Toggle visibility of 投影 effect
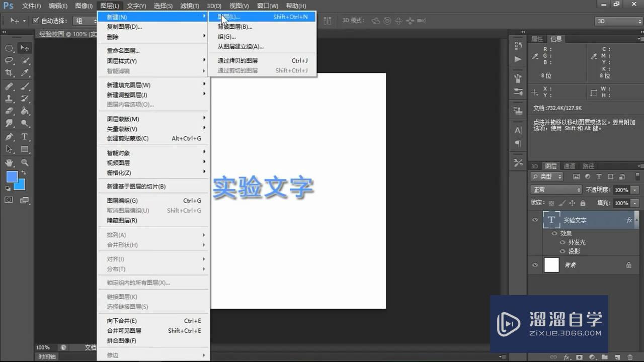 562,251
